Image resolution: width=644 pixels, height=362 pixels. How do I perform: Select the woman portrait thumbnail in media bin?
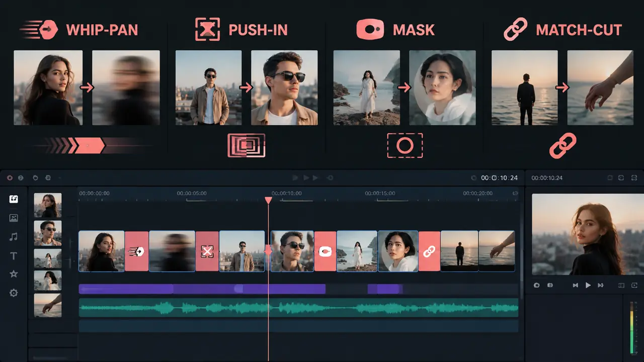coord(48,205)
